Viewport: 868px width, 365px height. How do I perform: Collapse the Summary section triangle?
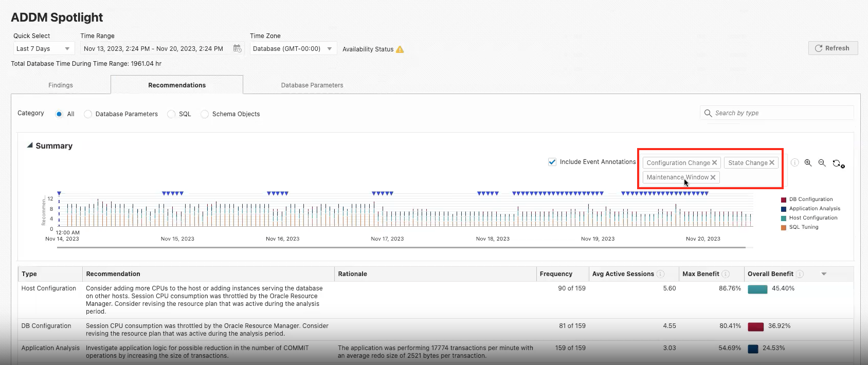30,146
